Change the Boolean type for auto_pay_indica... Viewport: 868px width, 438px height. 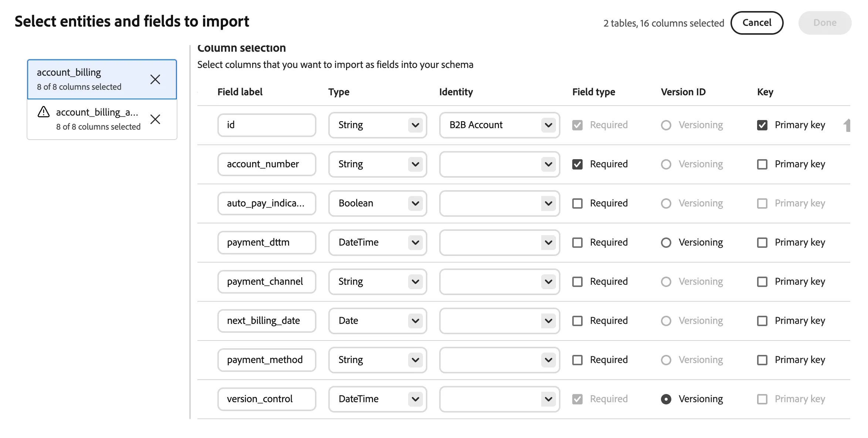point(377,203)
